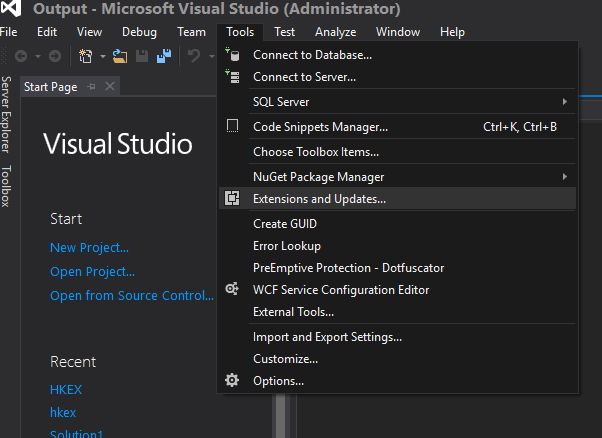The width and height of the screenshot is (602, 438).
Task: Click the Options gear icon
Action: click(232, 381)
